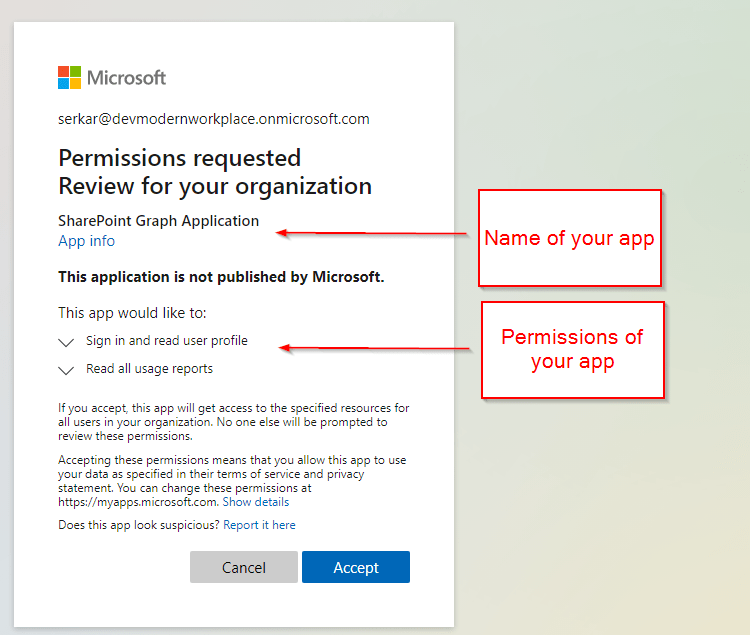Select the 'Sign in and read user profile' permission text

[166, 341]
